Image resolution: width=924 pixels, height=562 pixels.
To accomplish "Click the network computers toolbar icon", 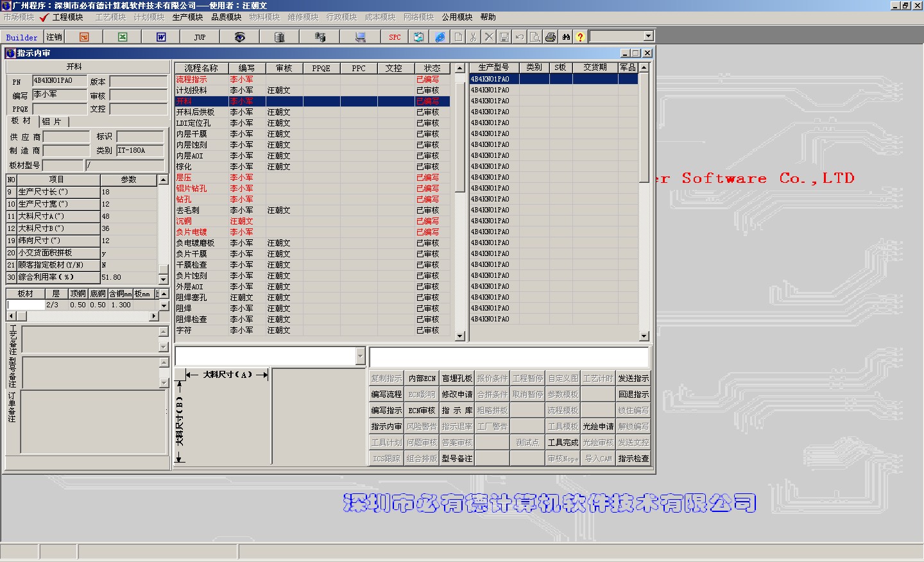I will click(x=320, y=37).
